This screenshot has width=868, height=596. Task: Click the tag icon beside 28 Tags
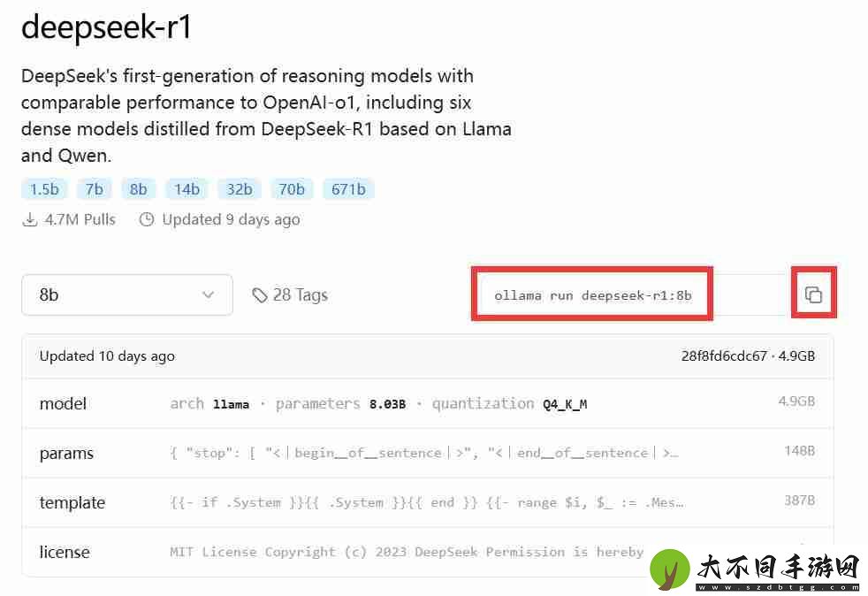pos(260,295)
